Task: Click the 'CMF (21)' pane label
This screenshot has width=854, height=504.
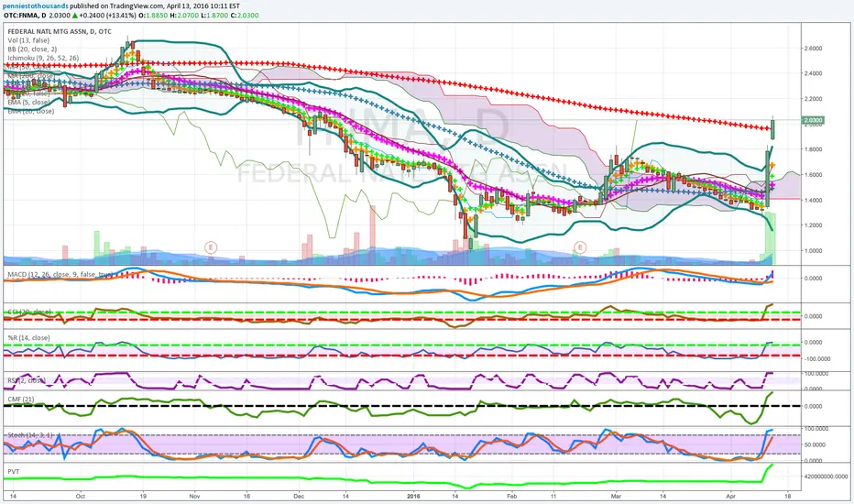Action: point(21,400)
